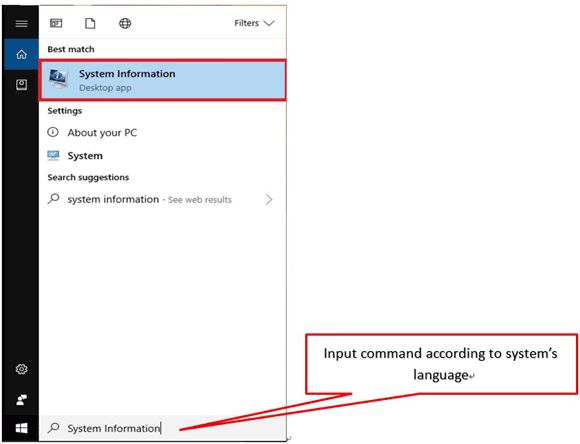Click the Settings section heading
Image resolution: width=580 pixels, height=444 pixels.
pos(65,111)
